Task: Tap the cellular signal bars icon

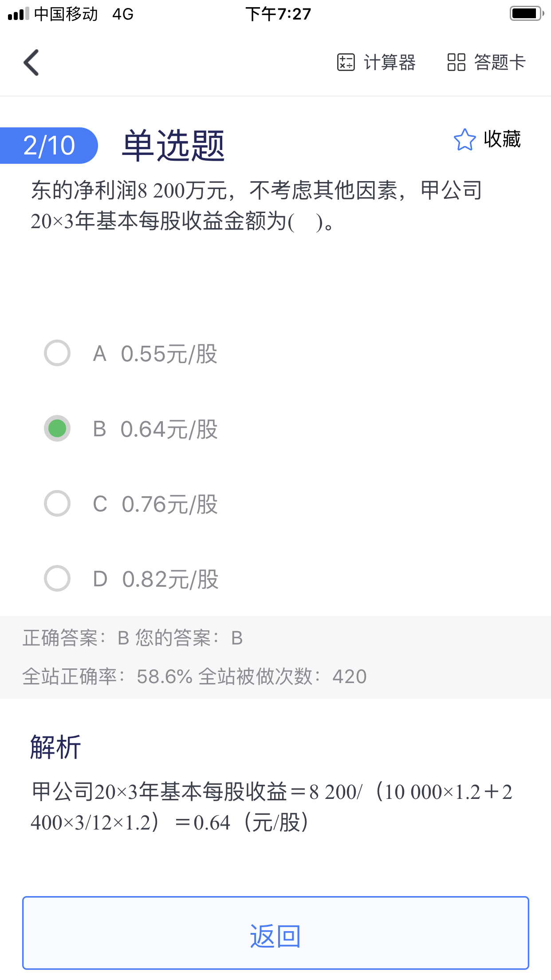Action: tap(18, 14)
